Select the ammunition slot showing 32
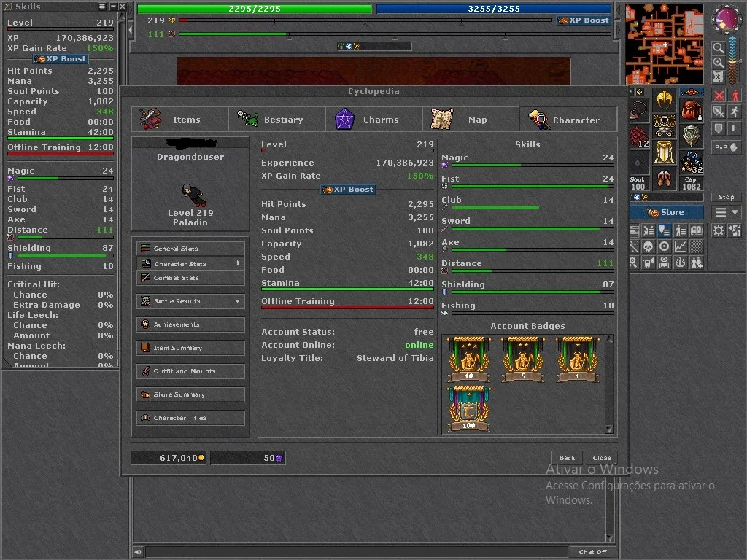Screen dimensions: 747x560 pos(691,162)
